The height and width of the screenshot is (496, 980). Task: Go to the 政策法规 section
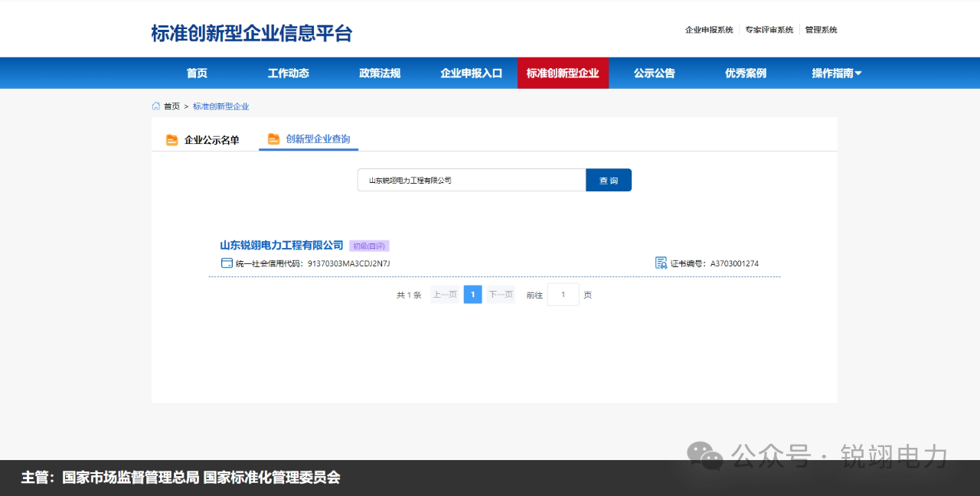click(380, 73)
